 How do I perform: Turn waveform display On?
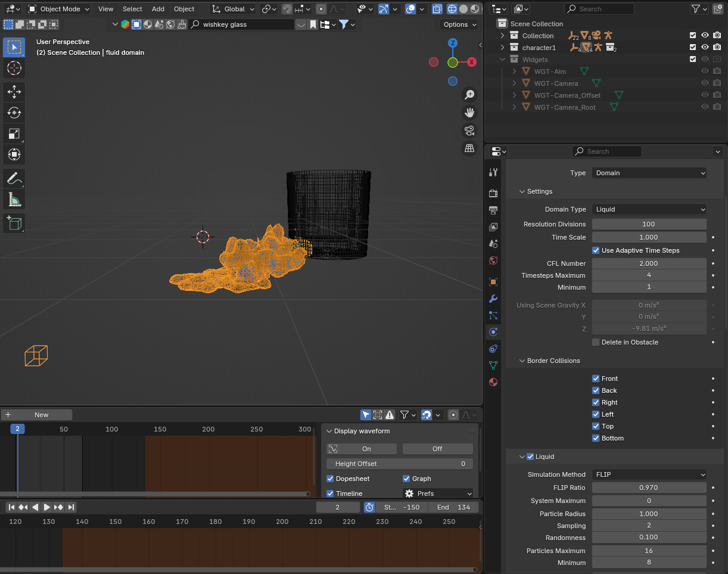click(362, 449)
